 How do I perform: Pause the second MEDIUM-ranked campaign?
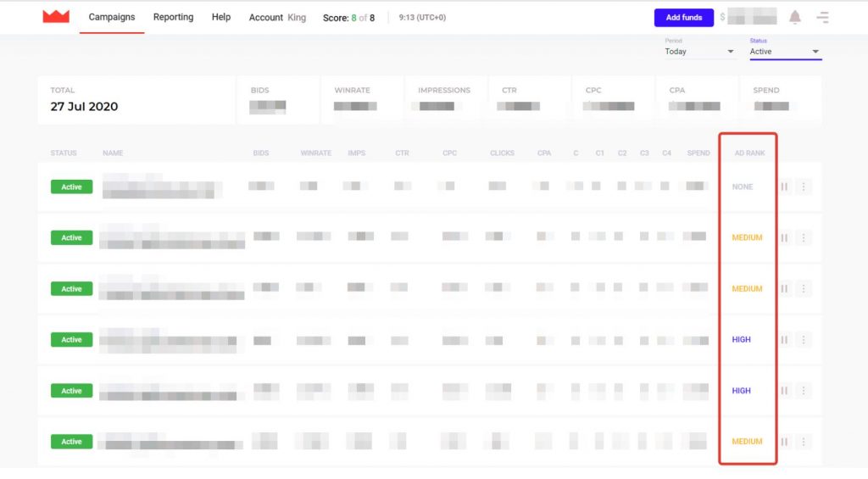coord(784,288)
